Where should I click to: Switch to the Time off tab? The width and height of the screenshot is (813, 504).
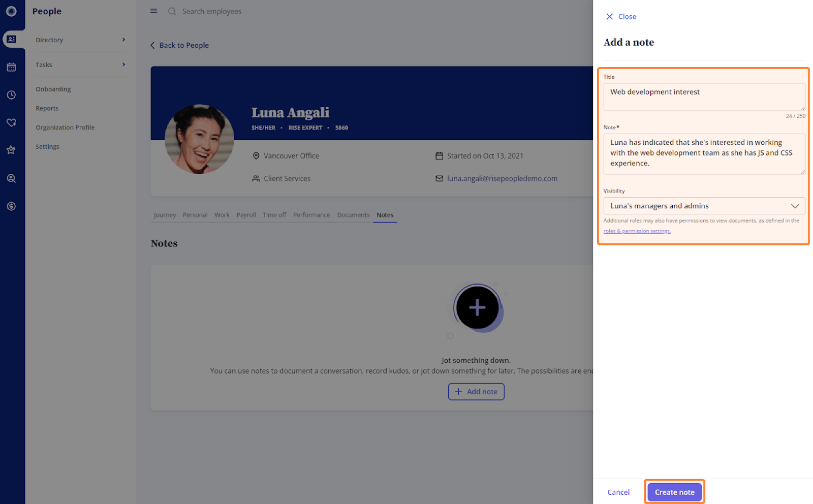(x=274, y=215)
